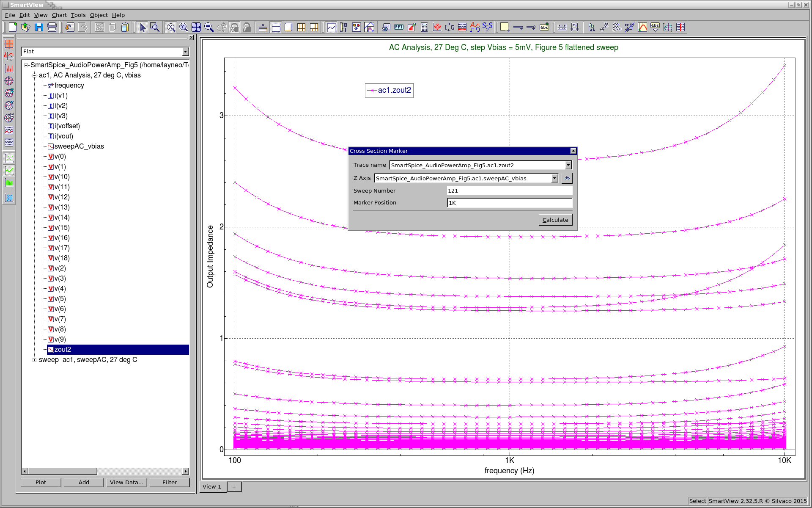Viewport: 812px width, 508px height.
Task: Open the Edit menu
Action: [x=25, y=15]
